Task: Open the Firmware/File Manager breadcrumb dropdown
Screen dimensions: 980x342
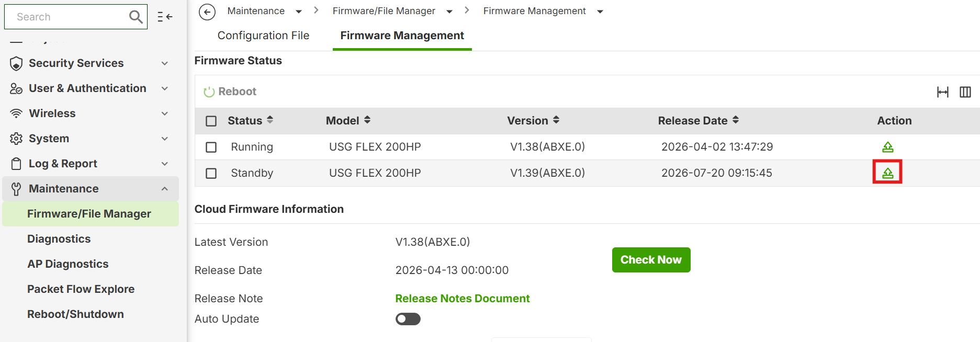Action: point(449,12)
